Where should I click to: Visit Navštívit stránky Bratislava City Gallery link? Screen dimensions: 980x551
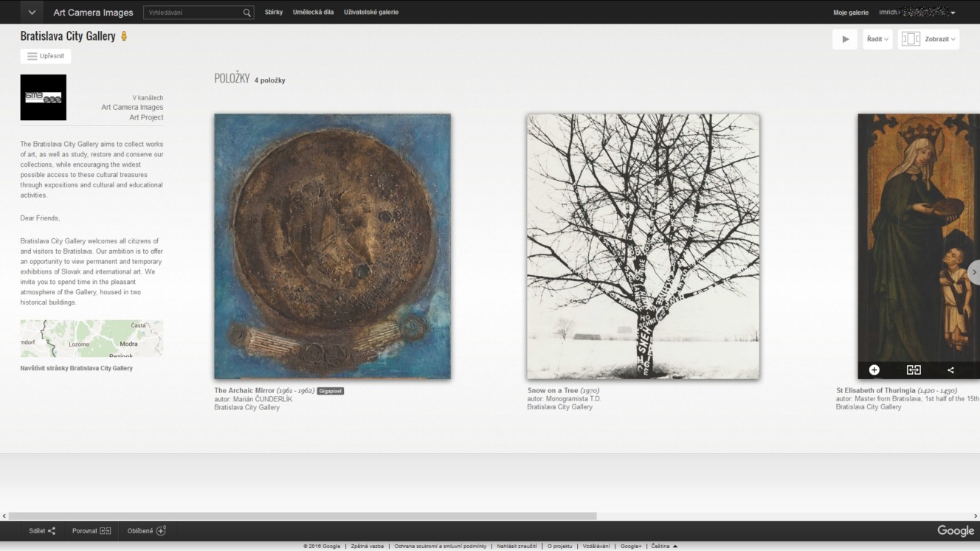(77, 368)
